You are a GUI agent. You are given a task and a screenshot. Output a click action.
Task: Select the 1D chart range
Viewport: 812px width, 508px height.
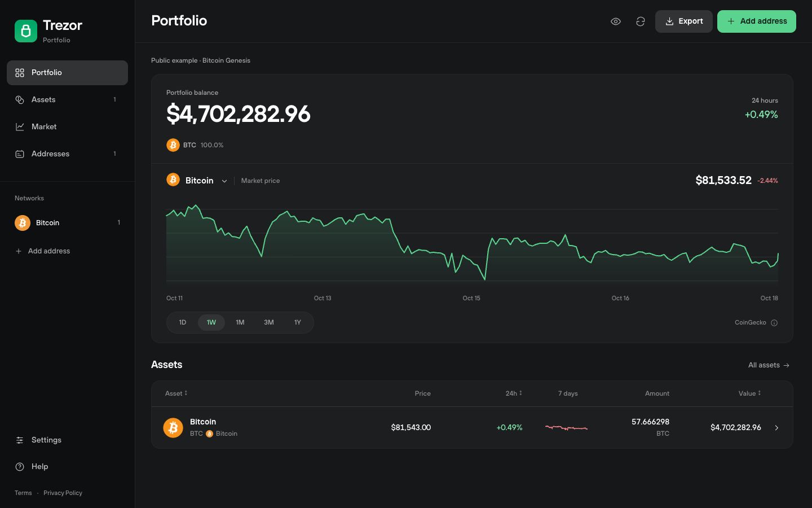click(183, 322)
